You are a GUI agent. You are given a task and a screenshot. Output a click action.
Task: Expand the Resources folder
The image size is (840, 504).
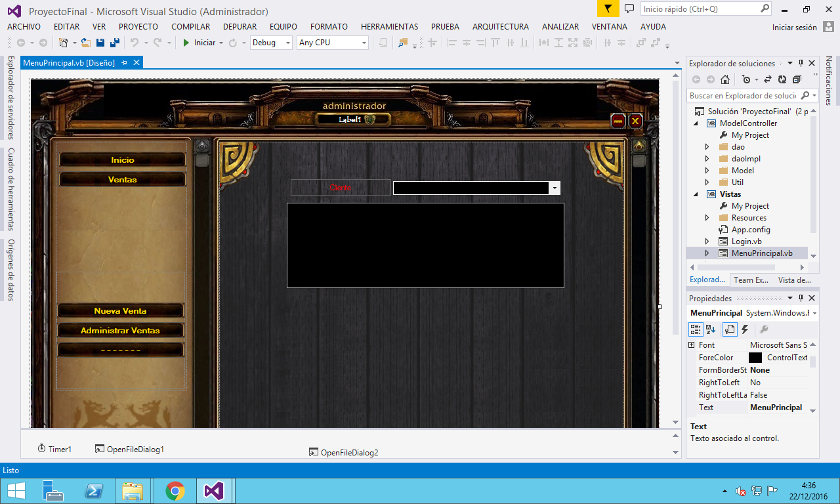click(x=707, y=218)
